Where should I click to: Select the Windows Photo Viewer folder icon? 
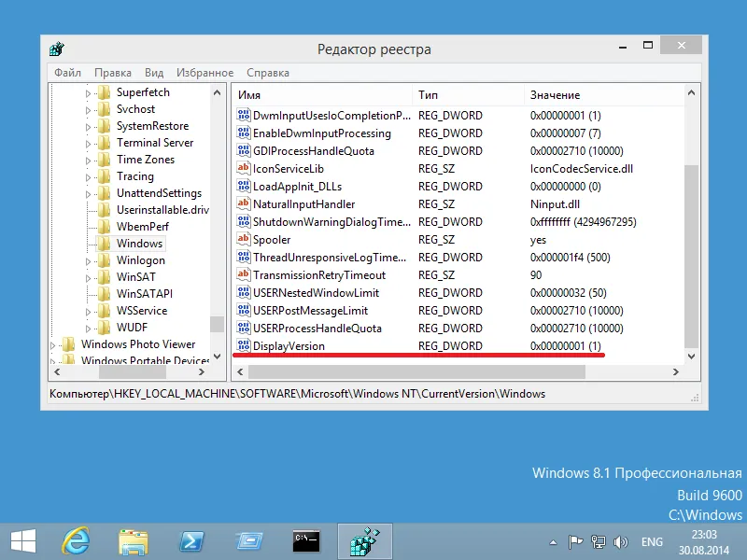point(69,343)
